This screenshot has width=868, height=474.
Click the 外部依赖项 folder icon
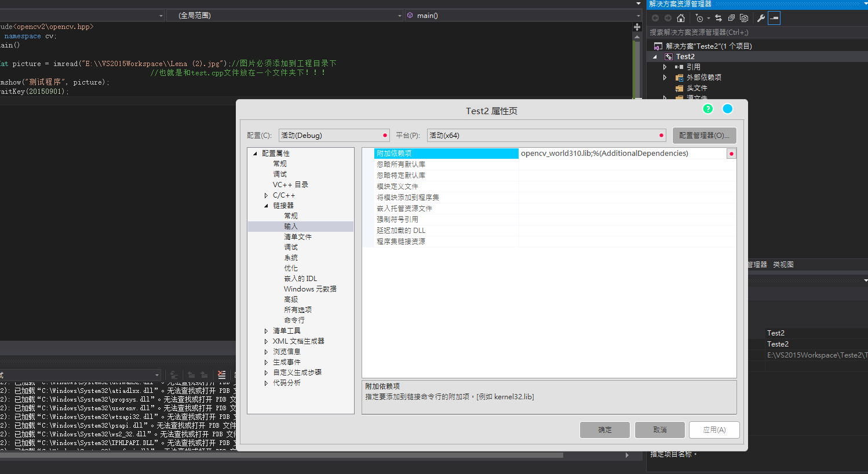tap(679, 78)
